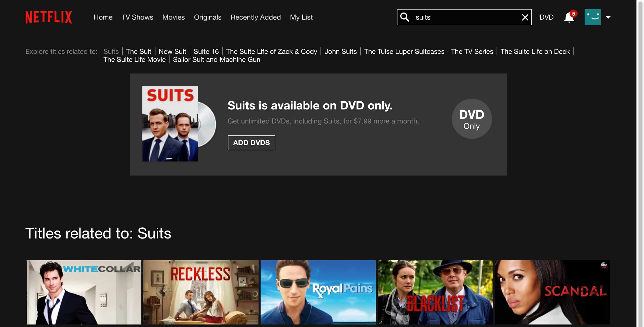Open the notifications bell
The height and width of the screenshot is (327, 644).
click(569, 17)
